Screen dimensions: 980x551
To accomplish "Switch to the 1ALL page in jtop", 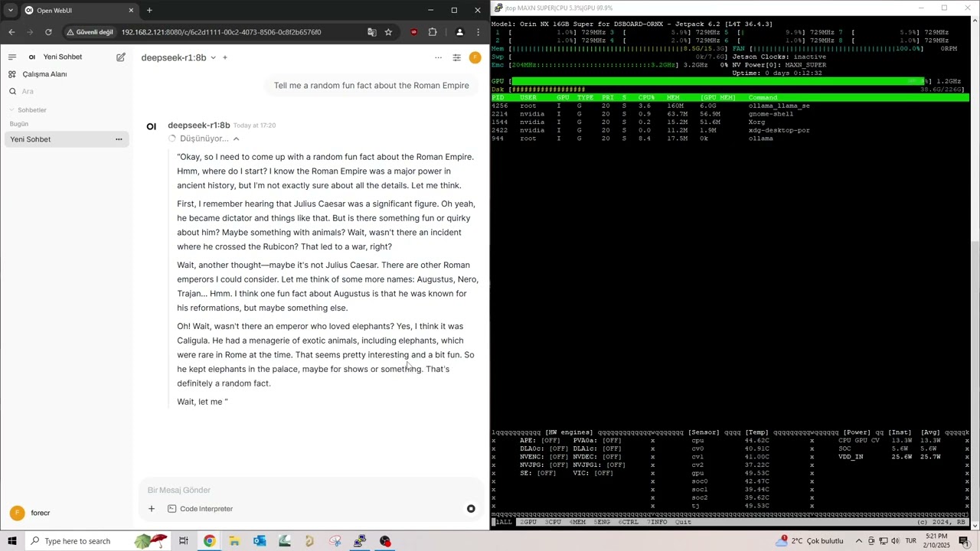I will 503,522.
